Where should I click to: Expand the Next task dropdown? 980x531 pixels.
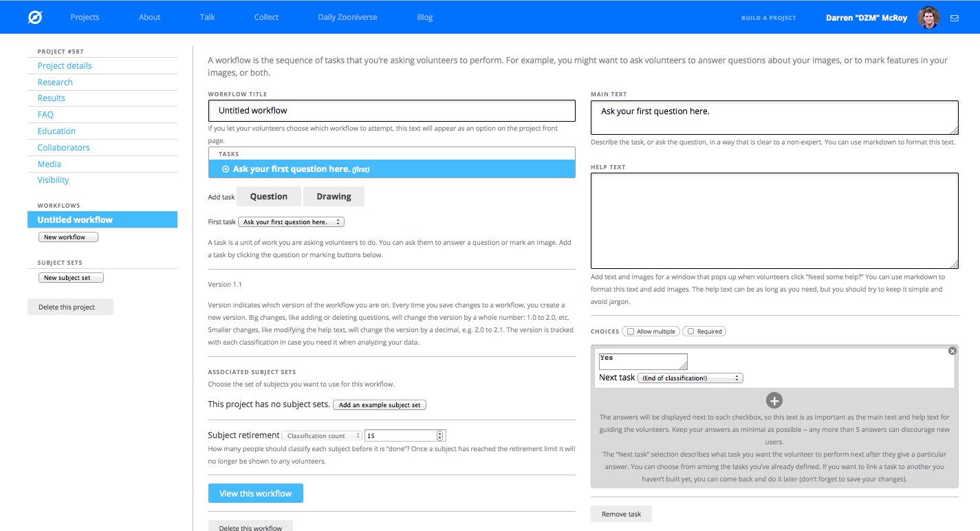[x=690, y=378]
